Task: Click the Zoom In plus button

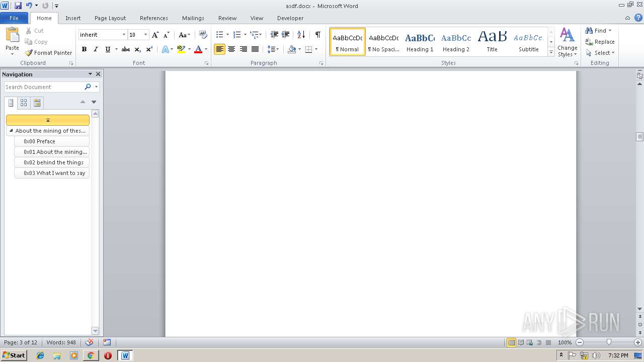Action: click(638, 342)
